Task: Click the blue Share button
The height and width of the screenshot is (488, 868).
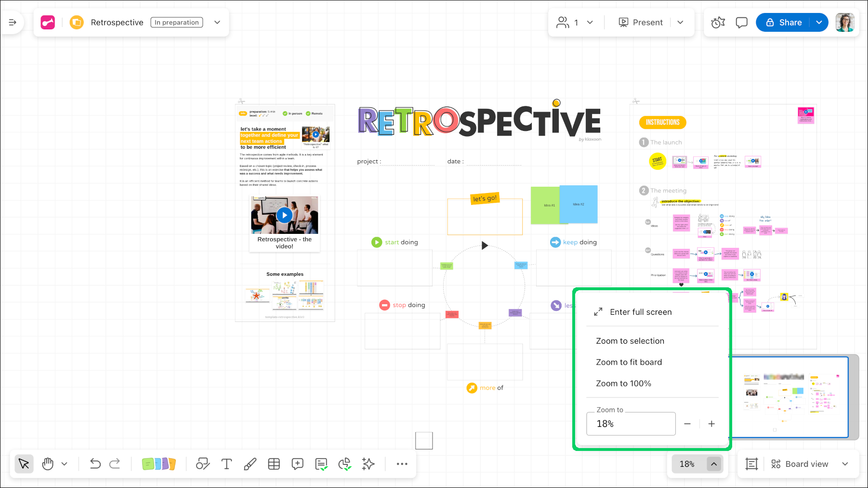Action: (x=784, y=23)
